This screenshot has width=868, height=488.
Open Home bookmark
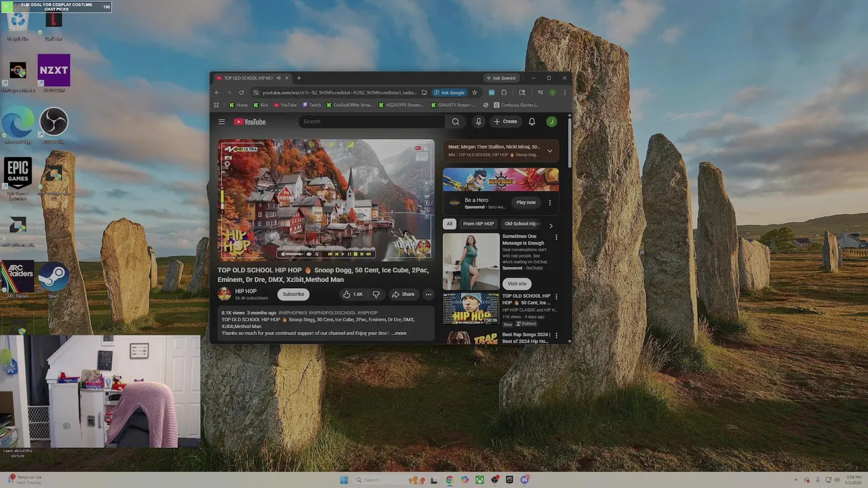pyautogui.click(x=239, y=105)
